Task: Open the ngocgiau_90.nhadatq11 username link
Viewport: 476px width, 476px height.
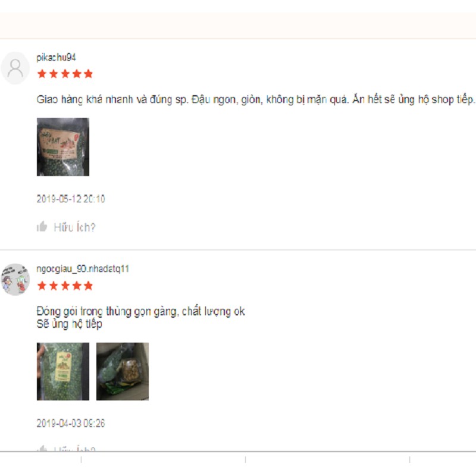Action: pyautogui.click(x=83, y=269)
